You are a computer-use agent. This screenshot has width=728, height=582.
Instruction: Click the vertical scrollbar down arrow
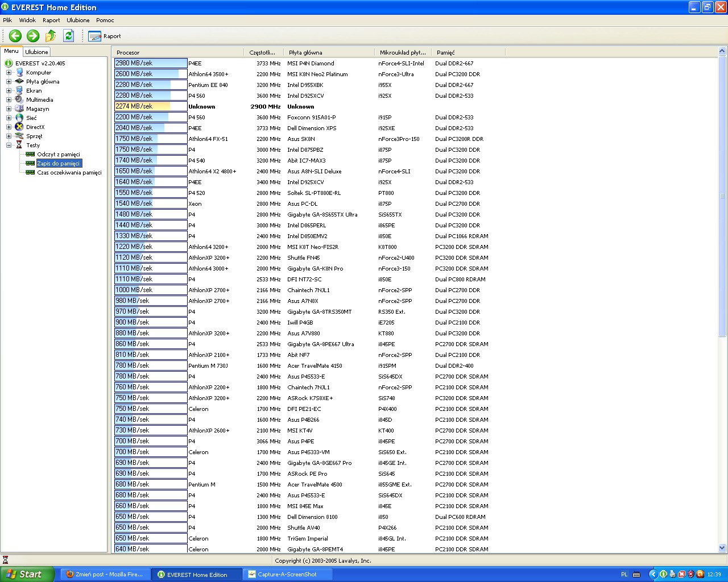(722, 548)
